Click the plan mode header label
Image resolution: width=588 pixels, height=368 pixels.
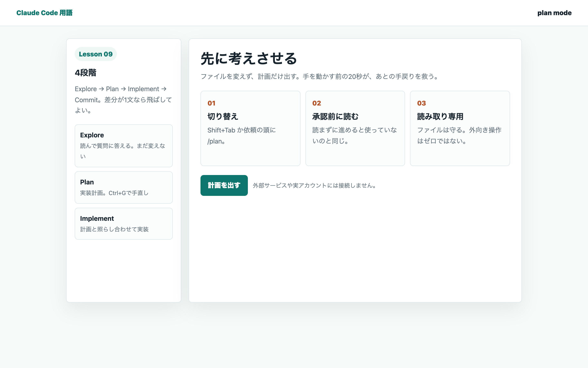coord(554,13)
